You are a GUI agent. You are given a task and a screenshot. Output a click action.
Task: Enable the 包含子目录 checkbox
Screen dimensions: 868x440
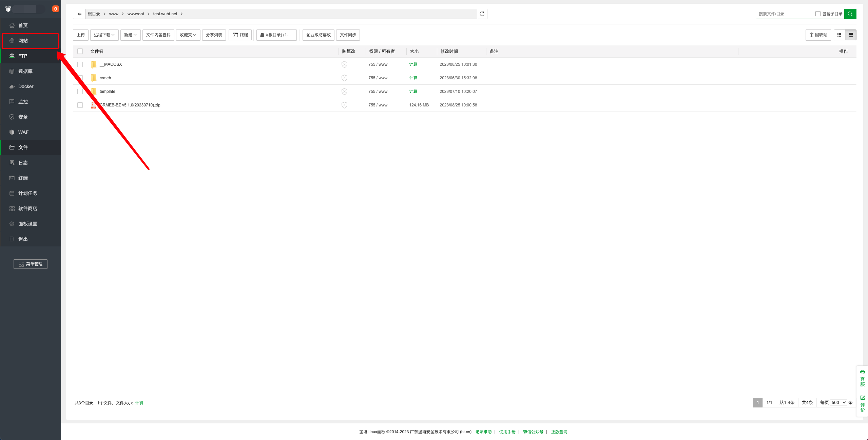tap(817, 14)
